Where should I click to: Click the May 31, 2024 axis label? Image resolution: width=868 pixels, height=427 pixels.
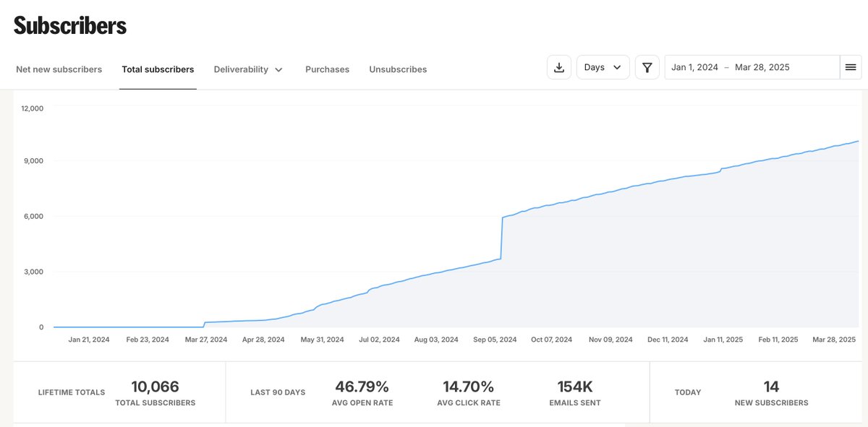(322, 339)
